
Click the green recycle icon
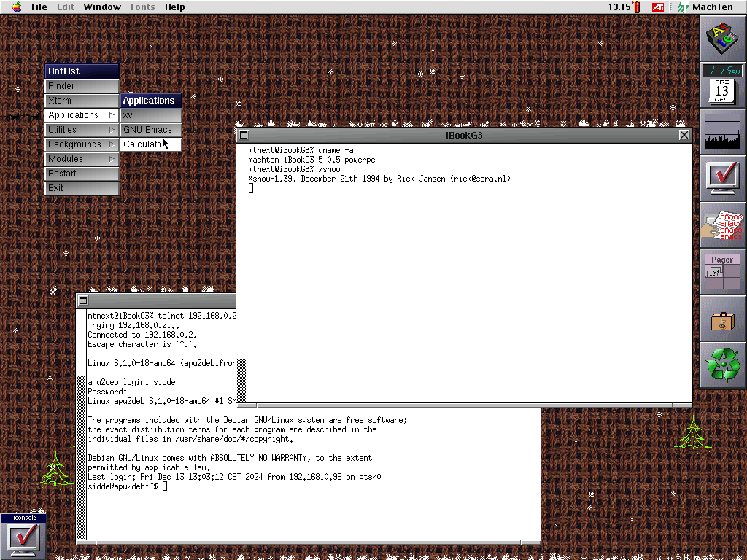click(x=723, y=365)
